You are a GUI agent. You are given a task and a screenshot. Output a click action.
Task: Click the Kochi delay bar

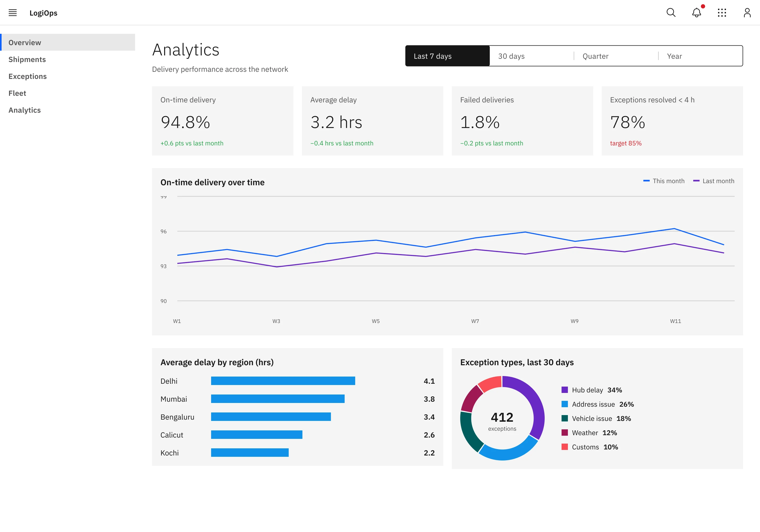(250, 452)
